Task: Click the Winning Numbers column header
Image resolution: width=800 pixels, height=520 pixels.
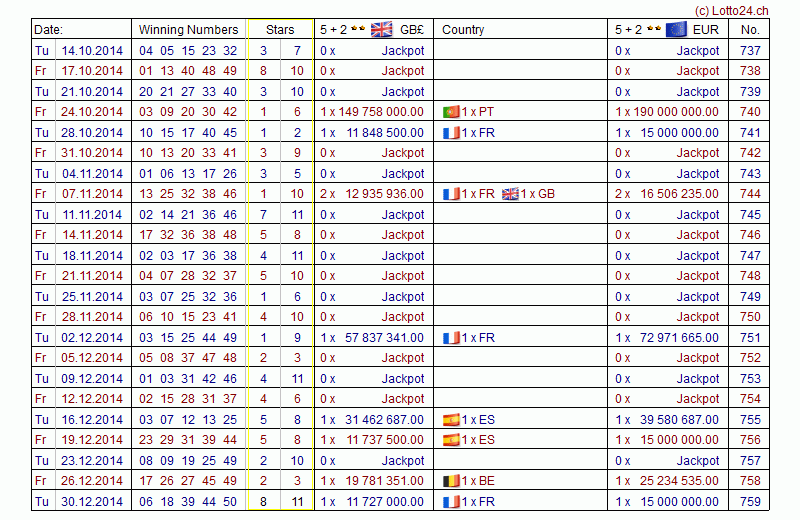Action: (188, 30)
